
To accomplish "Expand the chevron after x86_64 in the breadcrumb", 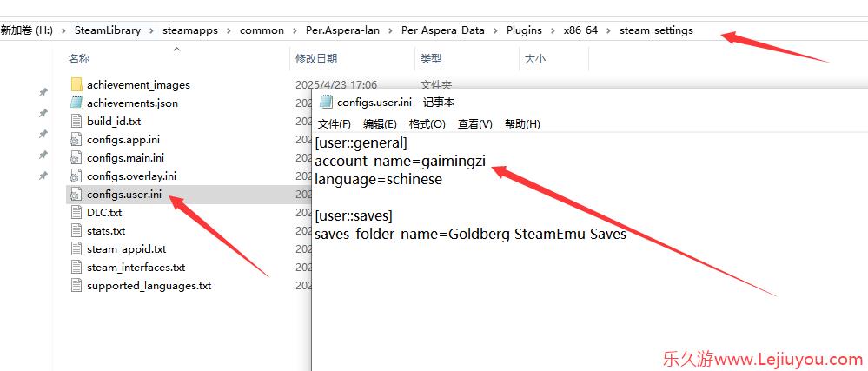I will (x=609, y=31).
